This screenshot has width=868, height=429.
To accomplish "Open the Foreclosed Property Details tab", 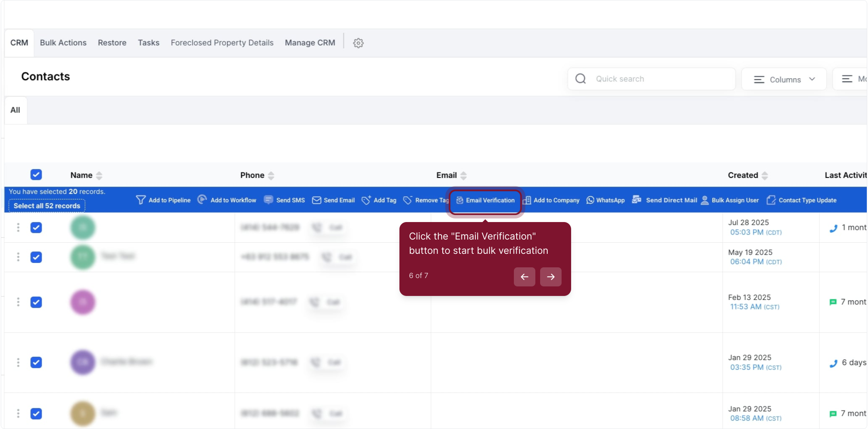I will point(222,43).
